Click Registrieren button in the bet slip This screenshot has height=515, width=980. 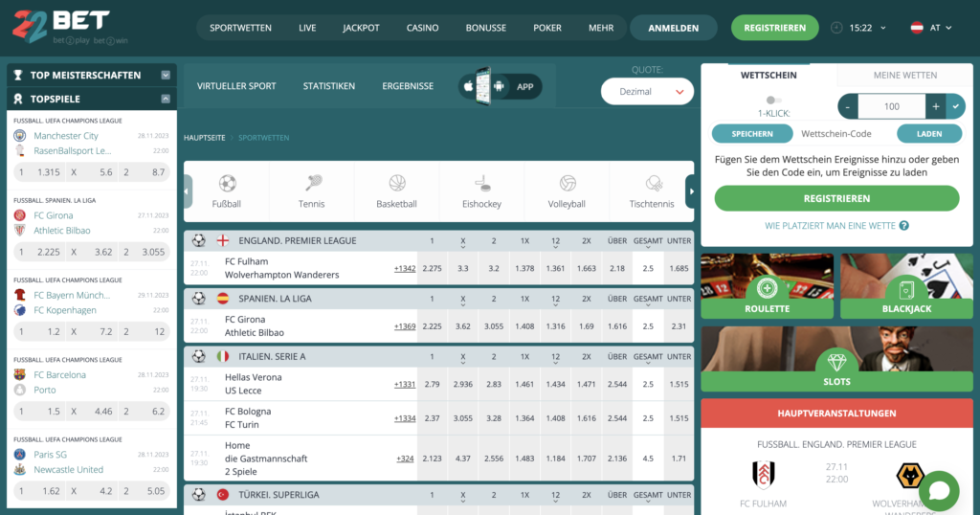coord(836,198)
